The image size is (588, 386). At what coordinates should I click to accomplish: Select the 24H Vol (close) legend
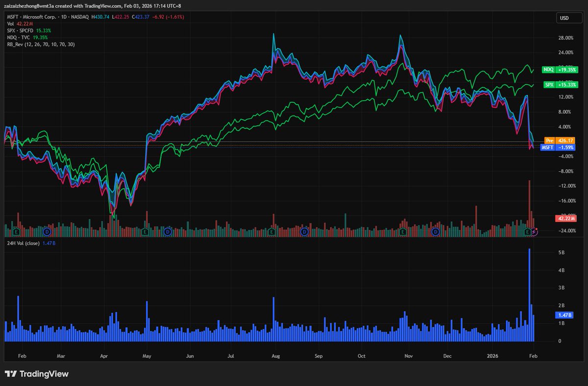point(31,243)
